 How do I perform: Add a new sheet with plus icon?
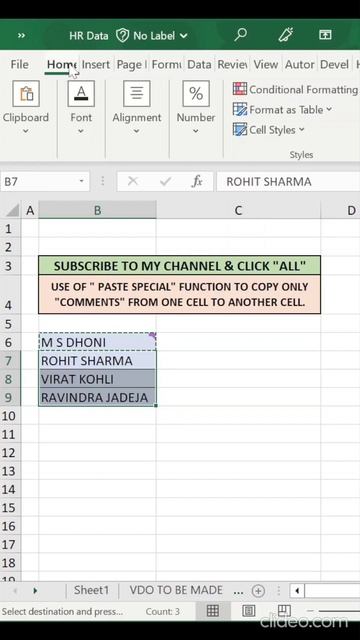click(x=258, y=591)
